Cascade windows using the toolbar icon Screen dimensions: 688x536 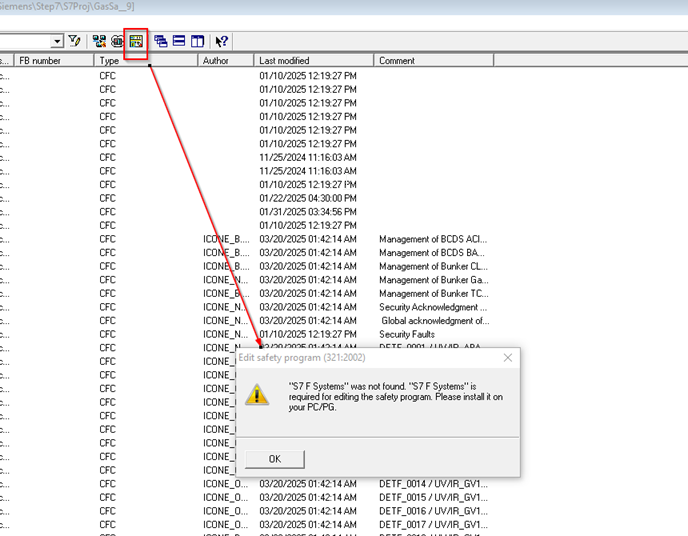coord(161,41)
